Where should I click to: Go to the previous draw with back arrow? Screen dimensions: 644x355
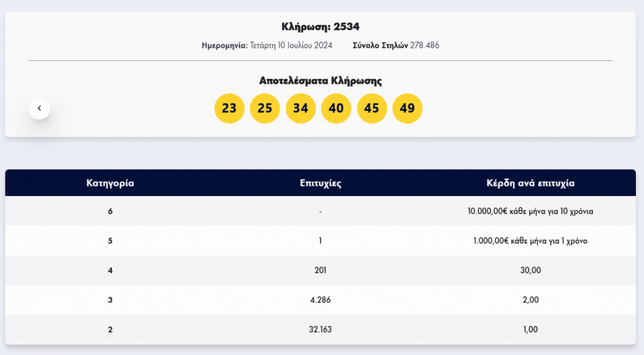click(x=40, y=108)
